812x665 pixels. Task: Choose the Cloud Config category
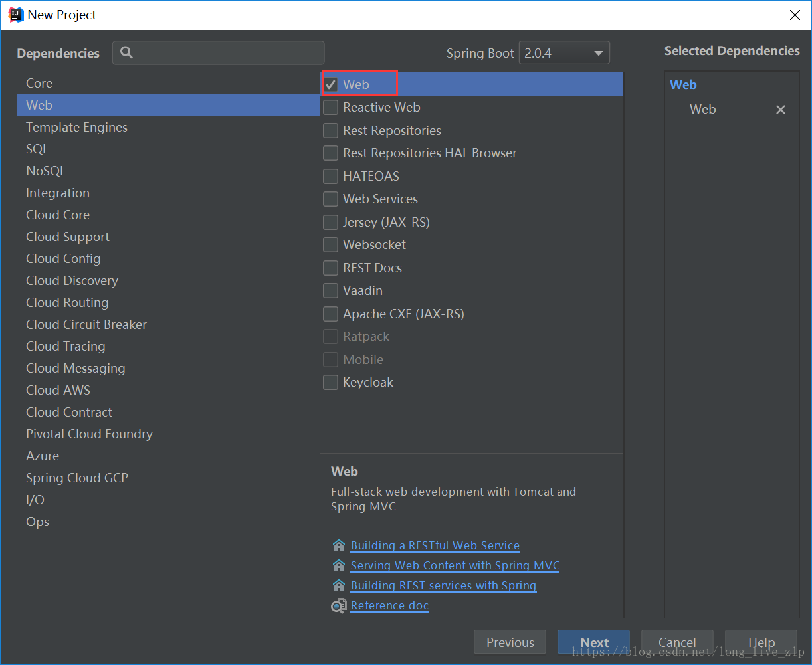click(x=168, y=258)
